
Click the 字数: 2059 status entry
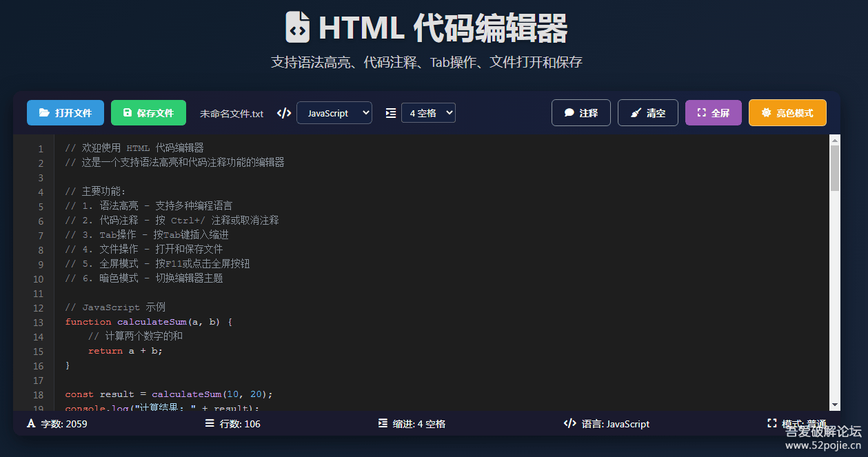click(57, 424)
